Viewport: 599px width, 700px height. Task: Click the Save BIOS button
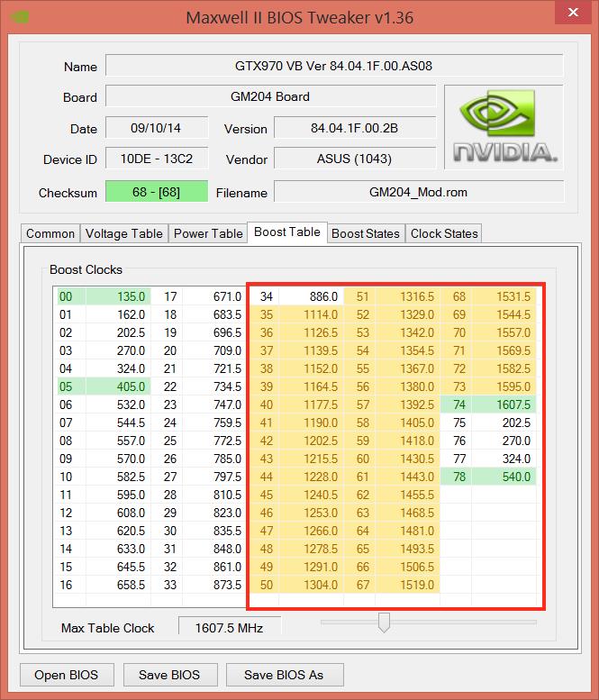(170, 675)
